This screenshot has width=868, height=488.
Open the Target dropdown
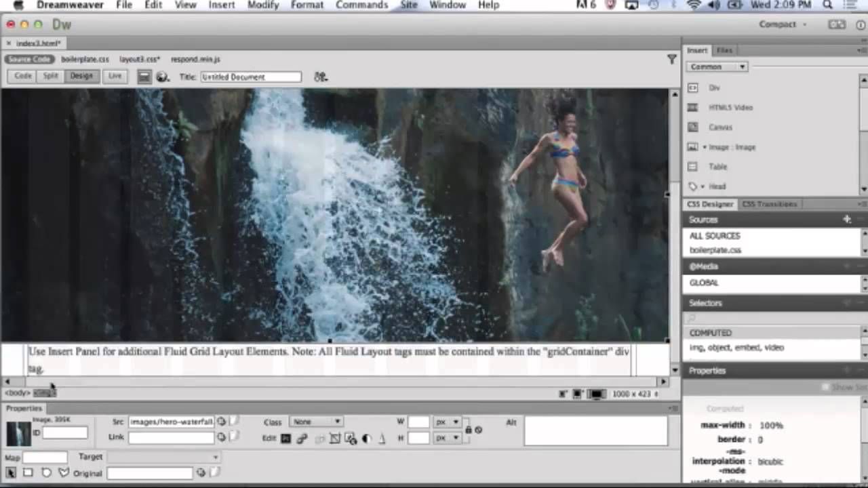[163, 457]
